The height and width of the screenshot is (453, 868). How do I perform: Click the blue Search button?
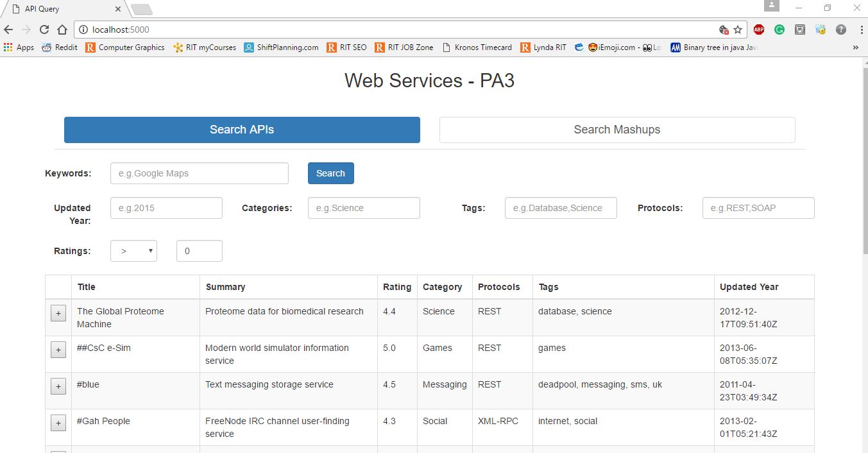pyautogui.click(x=330, y=173)
